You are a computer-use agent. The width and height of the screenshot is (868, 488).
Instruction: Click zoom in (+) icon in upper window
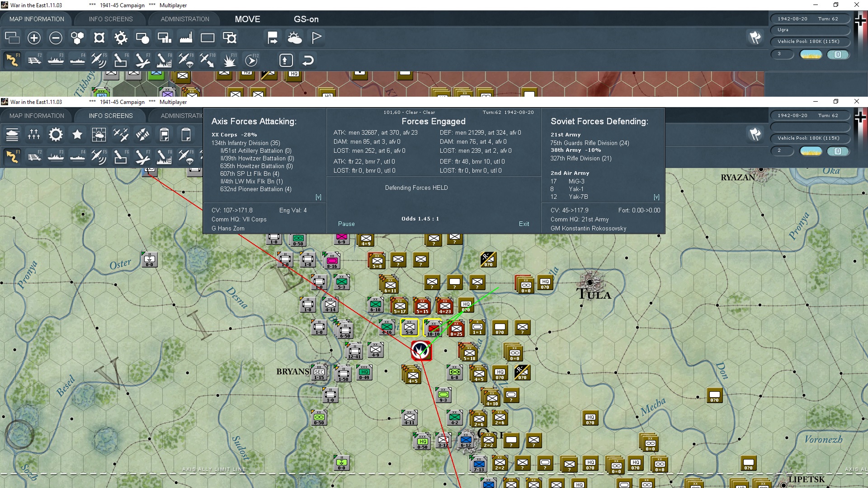click(x=34, y=38)
